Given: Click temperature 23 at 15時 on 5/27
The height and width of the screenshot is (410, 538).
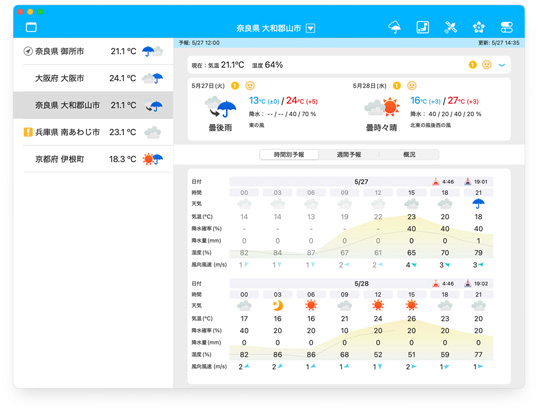Looking at the screenshot, I should point(411,217).
